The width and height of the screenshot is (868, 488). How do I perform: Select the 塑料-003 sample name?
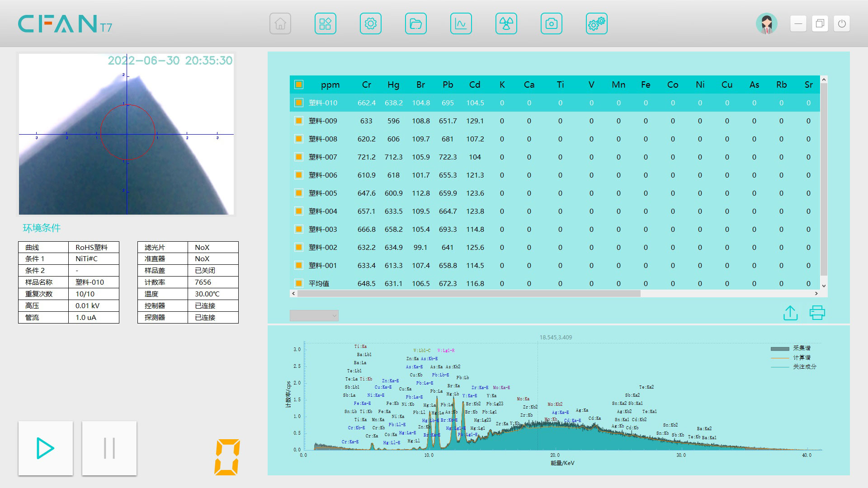coord(323,229)
